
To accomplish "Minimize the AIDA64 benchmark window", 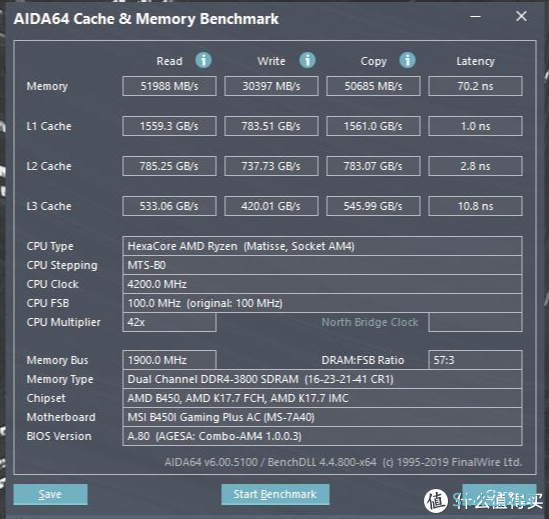I will (x=475, y=16).
